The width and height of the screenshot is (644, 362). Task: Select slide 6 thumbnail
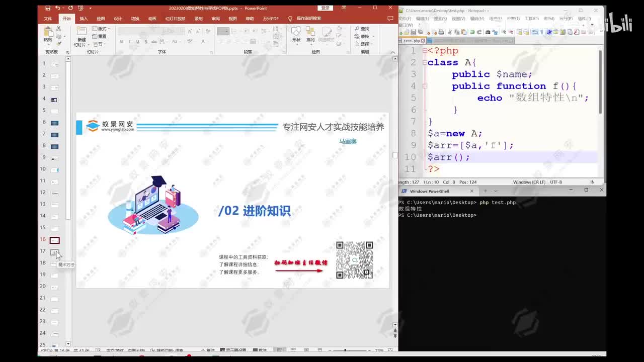(x=54, y=123)
